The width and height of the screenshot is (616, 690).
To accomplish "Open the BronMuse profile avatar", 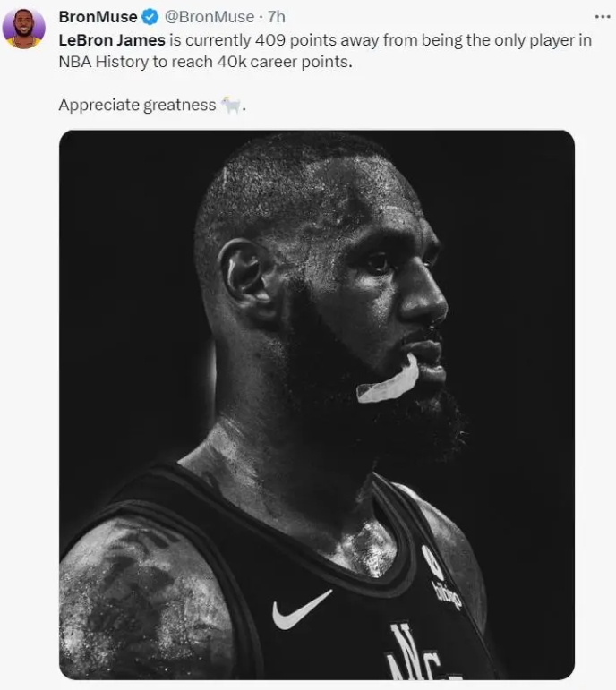I will pyautogui.click(x=24, y=29).
